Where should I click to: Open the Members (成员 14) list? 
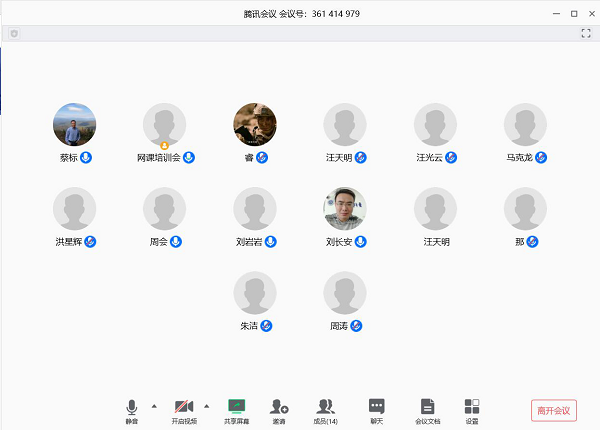[x=326, y=407]
